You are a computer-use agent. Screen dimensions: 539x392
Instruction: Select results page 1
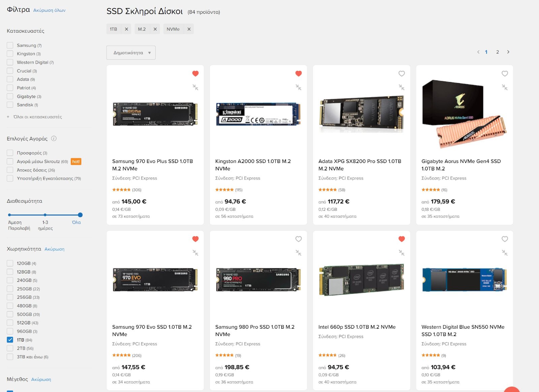point(486,52)
